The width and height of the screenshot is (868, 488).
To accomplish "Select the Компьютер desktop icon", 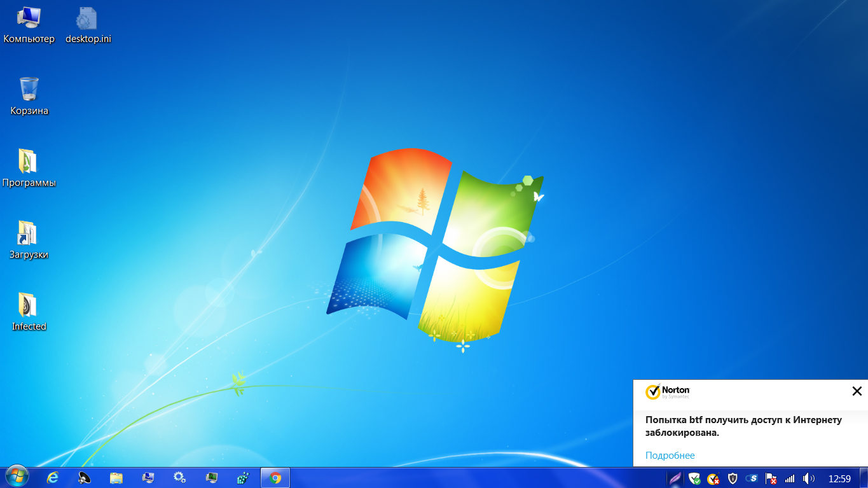I will tap(29, 25).
